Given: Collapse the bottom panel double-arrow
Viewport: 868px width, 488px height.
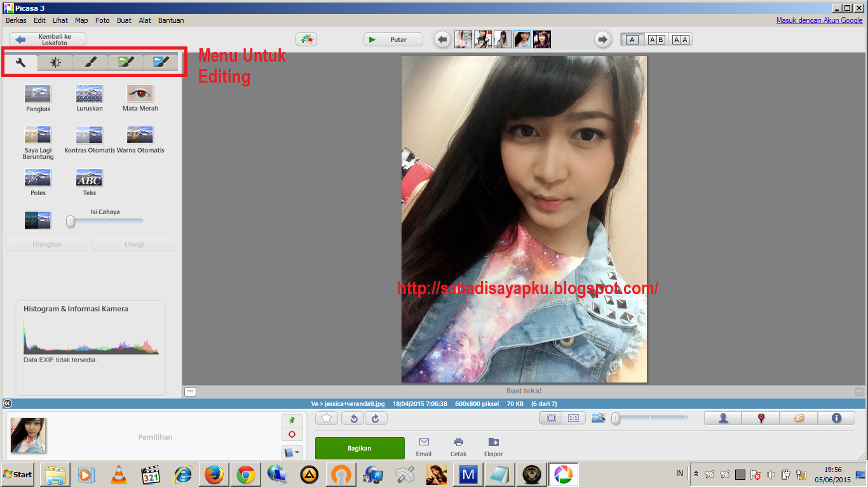Looking at the screenshot, I should pos(7,403).
